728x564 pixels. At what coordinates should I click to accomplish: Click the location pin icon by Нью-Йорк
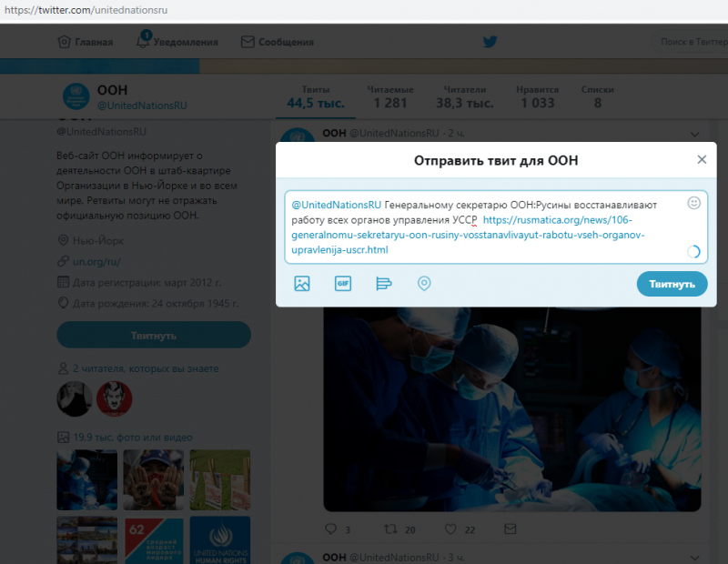pos(63,240)
